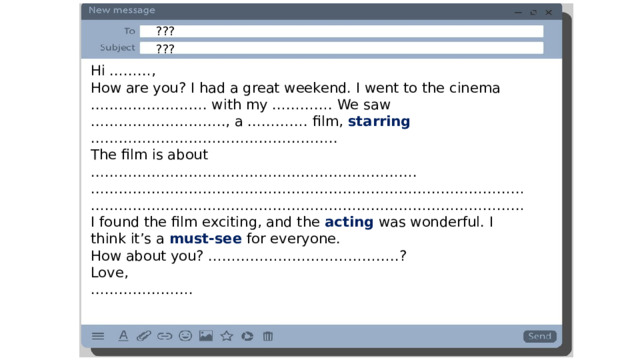The width and height of the screenshot is (640, 360).
Task: Discard the draft with trash icon
Action: point(268,336)
